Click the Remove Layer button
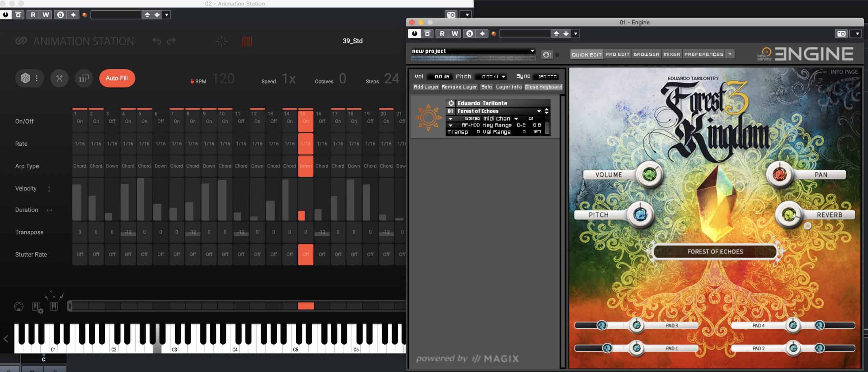Screen dimensions: 868x372 459,87
